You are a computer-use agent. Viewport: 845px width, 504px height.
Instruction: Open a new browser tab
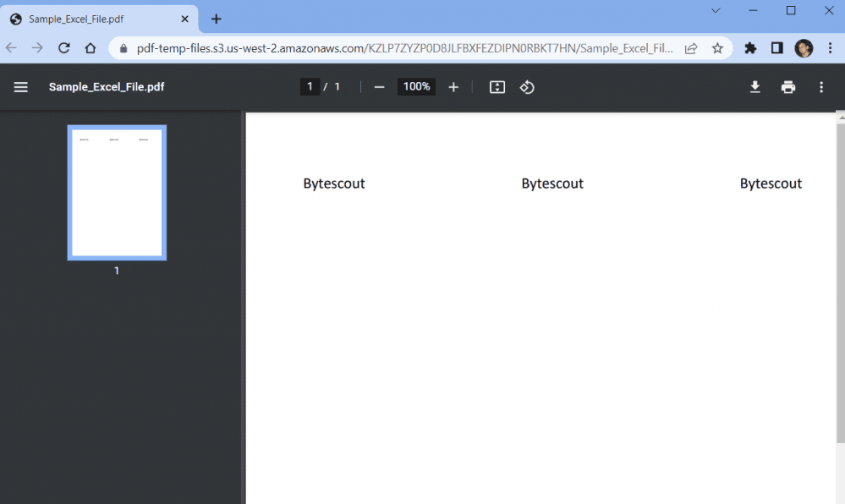(x=215, y=18)
